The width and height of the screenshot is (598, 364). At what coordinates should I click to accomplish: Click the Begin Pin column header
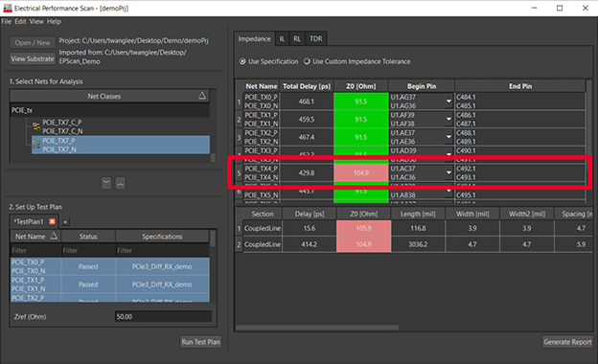(x=422, y=86)
